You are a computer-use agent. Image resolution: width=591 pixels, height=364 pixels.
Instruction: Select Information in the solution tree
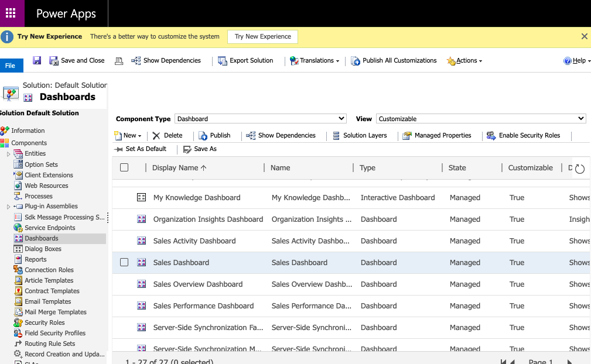click(28, 131)
